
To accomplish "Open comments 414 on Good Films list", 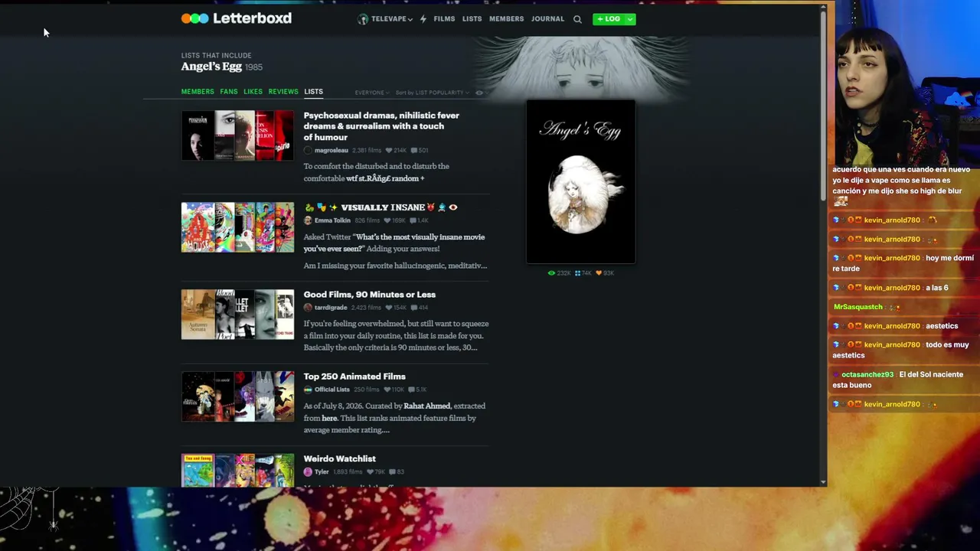I will [420, 308].
